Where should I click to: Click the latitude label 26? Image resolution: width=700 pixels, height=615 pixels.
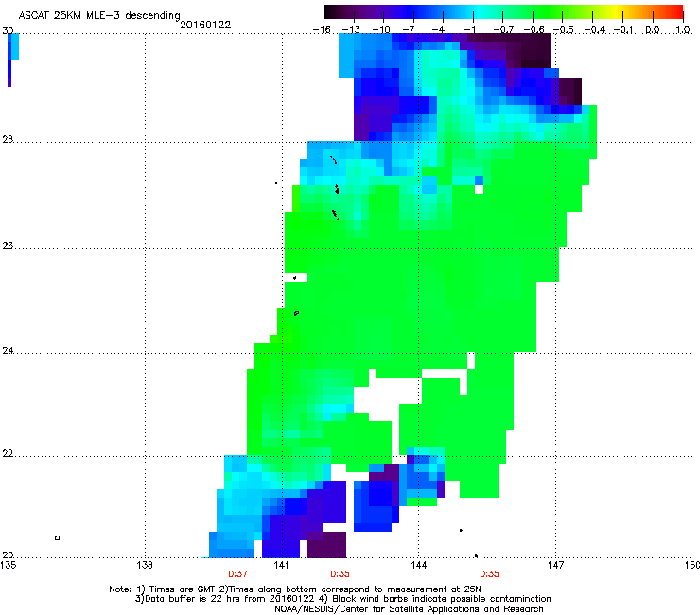[x=8, y=245]
